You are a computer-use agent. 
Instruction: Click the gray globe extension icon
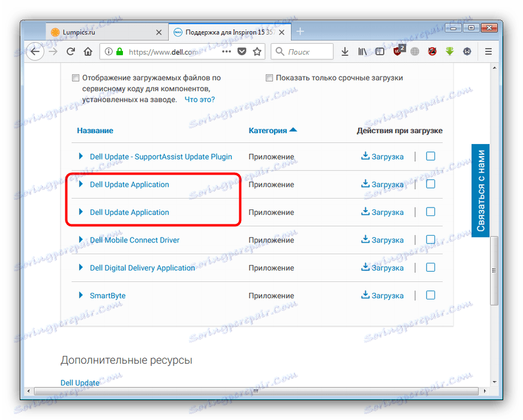pos(414,52)
